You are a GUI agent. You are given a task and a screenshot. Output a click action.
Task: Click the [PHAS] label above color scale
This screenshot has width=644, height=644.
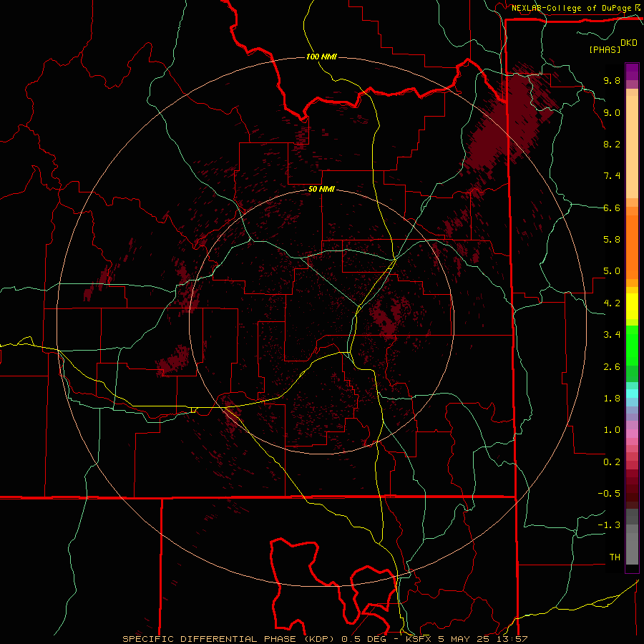605,50
